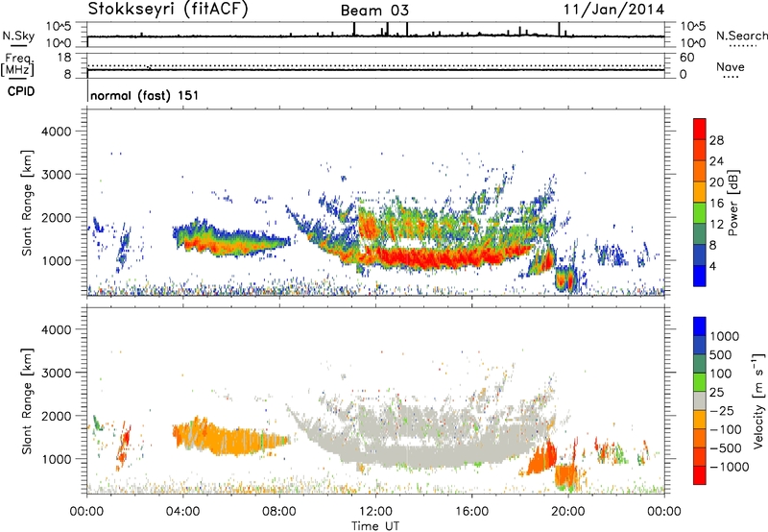Click the "Velocity [m s-1]" colorbar title
This screenshot has height=532, width=768.
[758, 400]
